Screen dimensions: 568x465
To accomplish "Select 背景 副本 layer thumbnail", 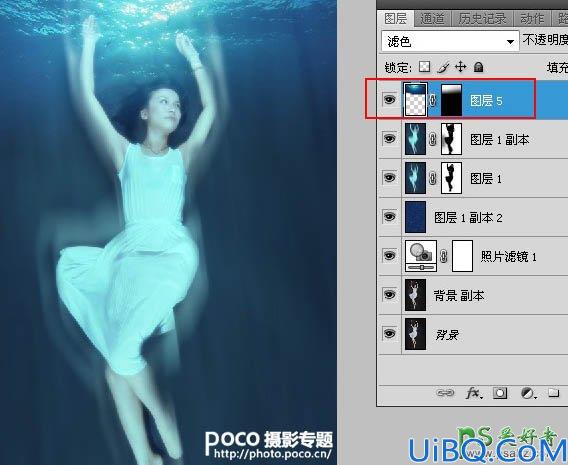I will (x=415, y=295).
